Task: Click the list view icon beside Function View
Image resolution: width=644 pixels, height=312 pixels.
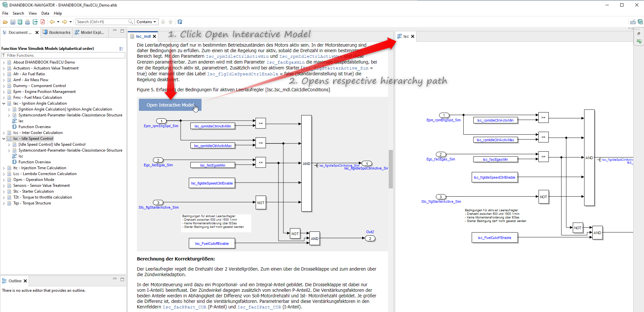Action: pyautogui.click(x=121, y=49)
